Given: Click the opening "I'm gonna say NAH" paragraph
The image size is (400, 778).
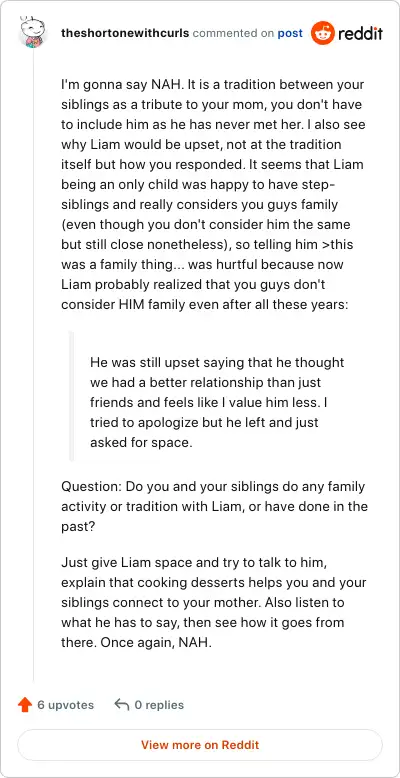Looking at the screenshot, I should (x=213, y=194).
